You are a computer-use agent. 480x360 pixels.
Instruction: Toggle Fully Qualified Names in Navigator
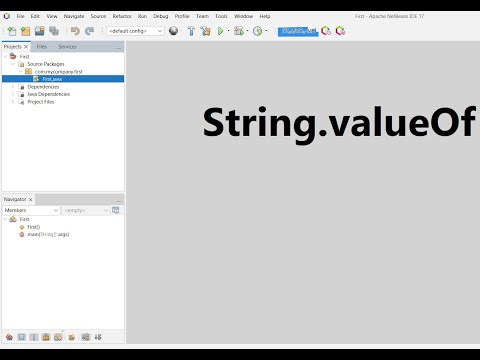(x=72, y=337)
